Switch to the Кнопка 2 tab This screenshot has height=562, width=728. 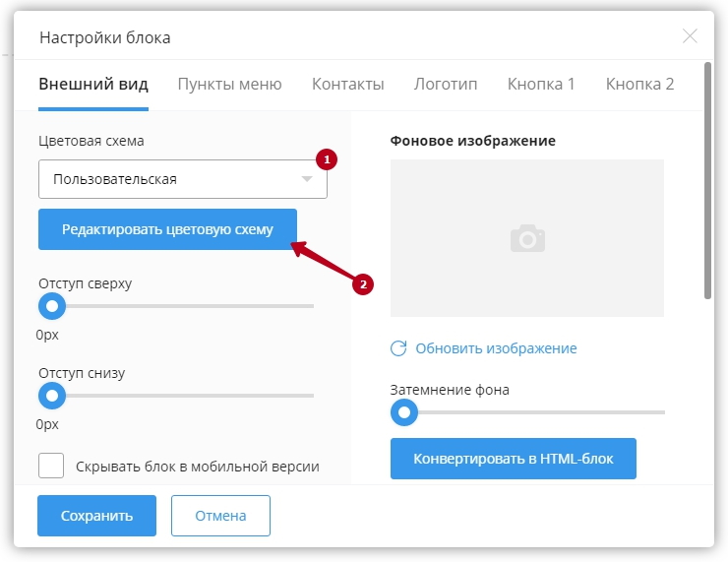pyautogui.click(x=639, y=84)
